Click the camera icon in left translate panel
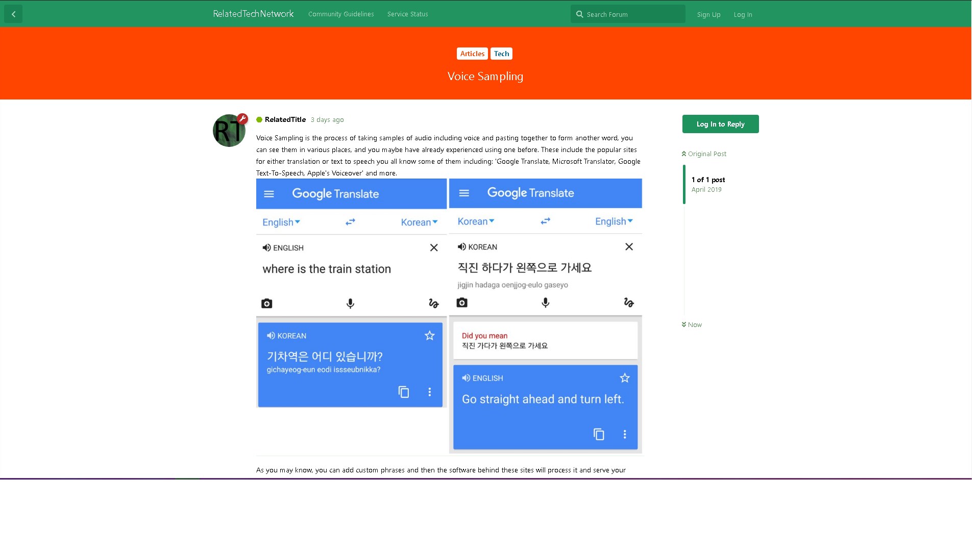The width and height of the screenshot is (980, 551). pyautogui.click(x=266, y=304)
